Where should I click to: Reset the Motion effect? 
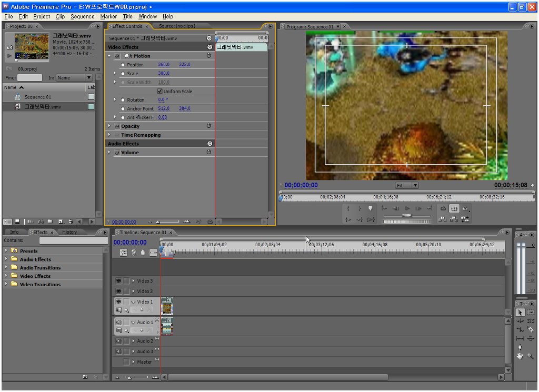[x=209, y=56]
